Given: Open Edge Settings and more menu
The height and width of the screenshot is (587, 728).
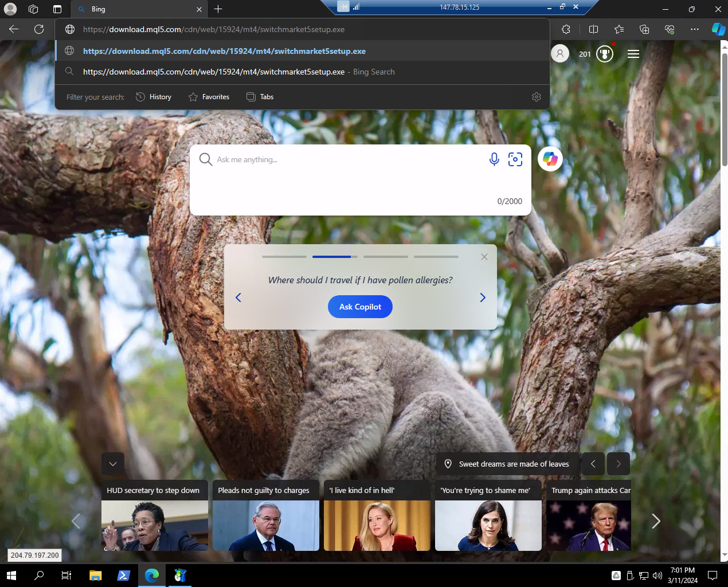Looking at the screenshot, I should [x=694, y=29].
